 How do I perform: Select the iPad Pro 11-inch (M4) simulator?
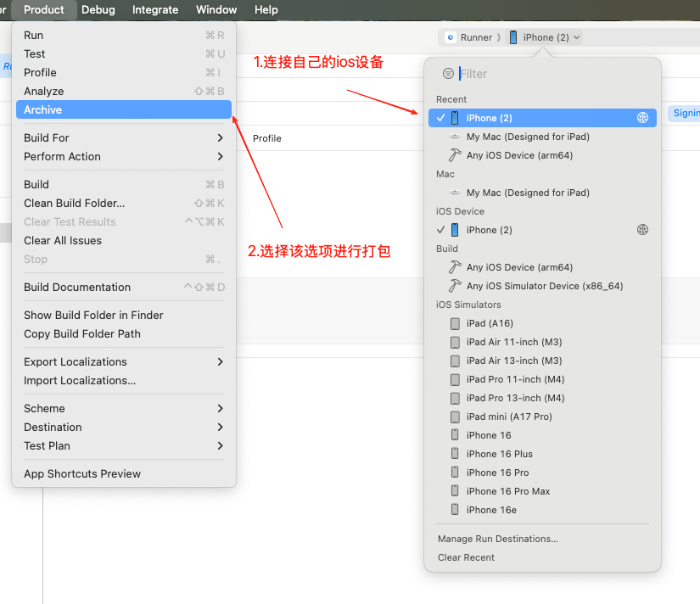pyautogui.click(x=542, y=379)
